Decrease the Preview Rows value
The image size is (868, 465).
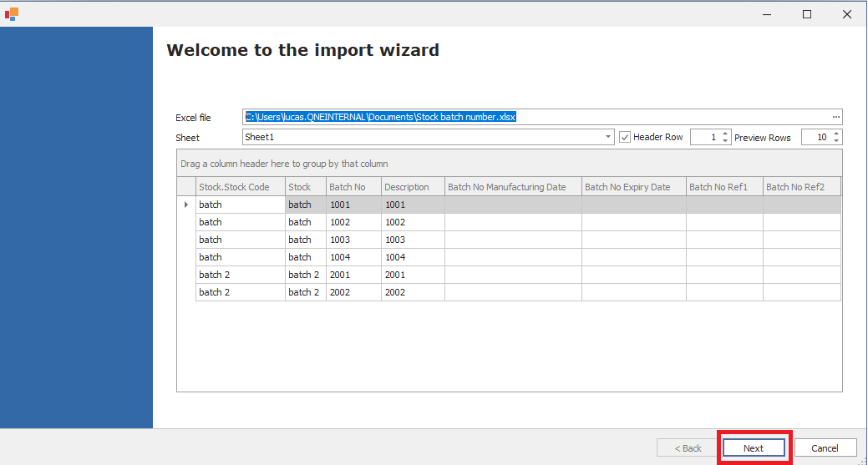(x=836, y=141)
